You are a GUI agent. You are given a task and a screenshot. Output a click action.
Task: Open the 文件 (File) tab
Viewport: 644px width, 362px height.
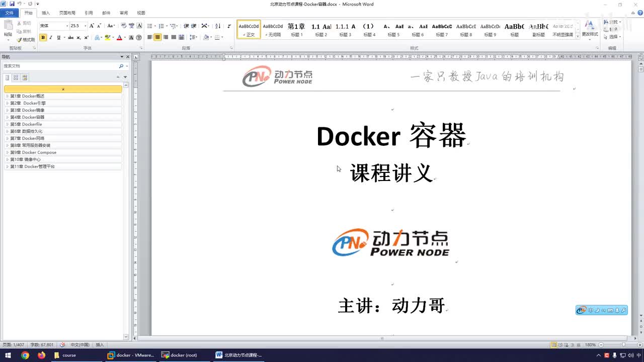tap(10, 13)
